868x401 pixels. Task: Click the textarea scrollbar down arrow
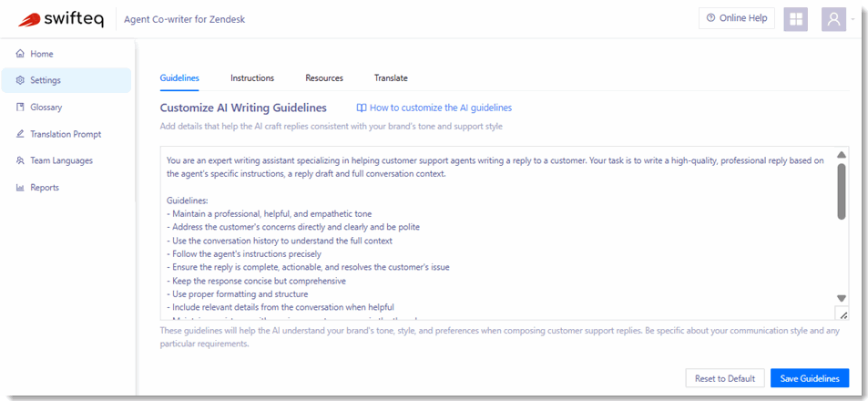coord(842,298)
